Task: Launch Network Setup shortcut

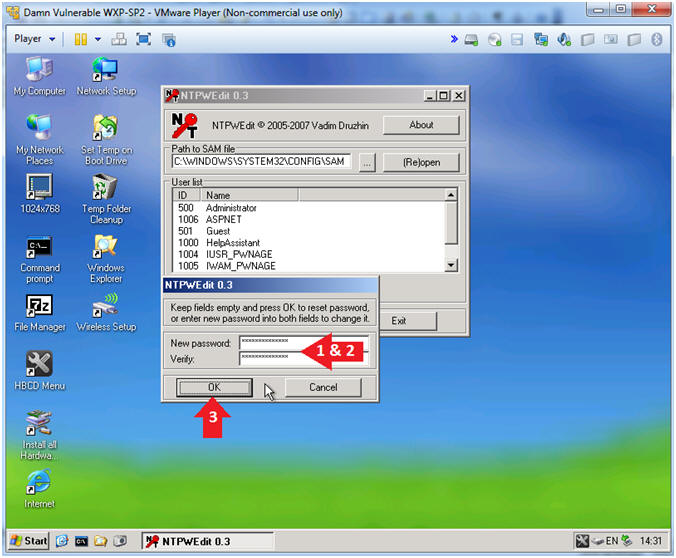Action: 106,76
